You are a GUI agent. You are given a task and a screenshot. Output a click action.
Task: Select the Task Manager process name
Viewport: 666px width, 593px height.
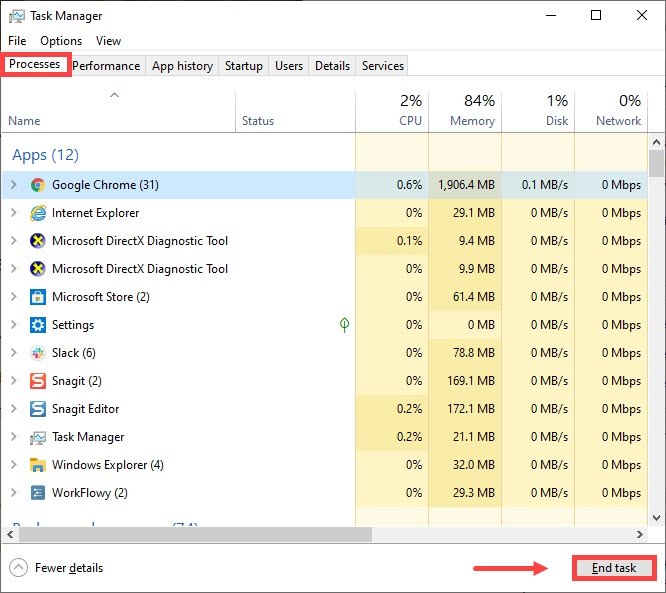pos(88,437)
